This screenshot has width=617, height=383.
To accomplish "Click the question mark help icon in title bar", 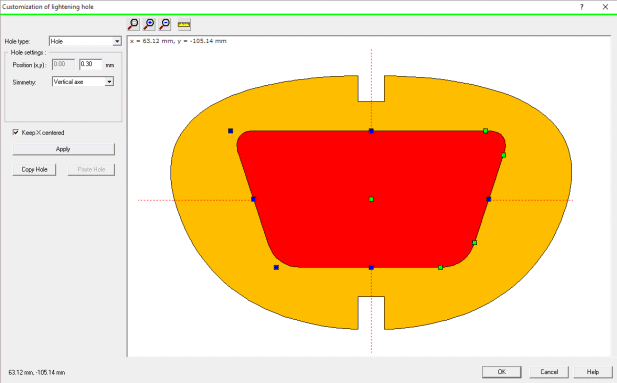I will pyautogui.click(x=582, y=7).
